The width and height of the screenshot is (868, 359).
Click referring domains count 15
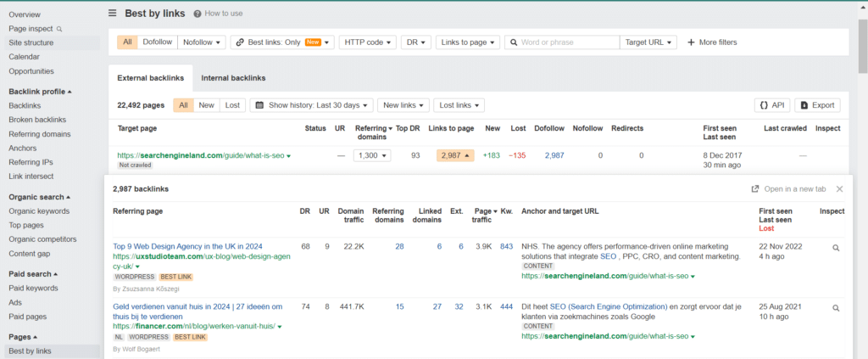(400, 306)
